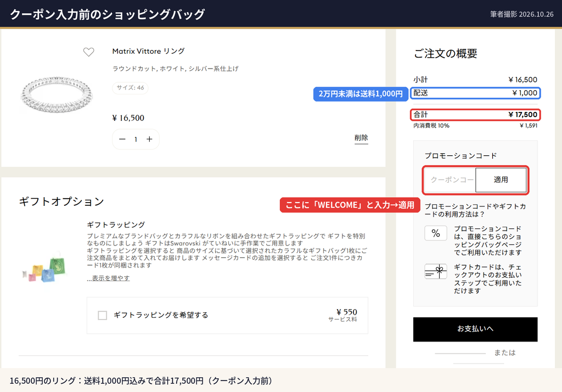Decrease ring quantity with the minus button
Image resolution: width=562 pixels, height=392 pixels.
click(122, 139)
